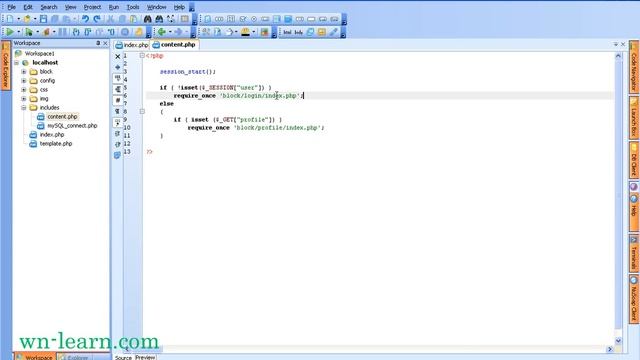The height and width of the screenshot is (360, 640).
Task: Click the green Run play icon
Action: (10, 32)
